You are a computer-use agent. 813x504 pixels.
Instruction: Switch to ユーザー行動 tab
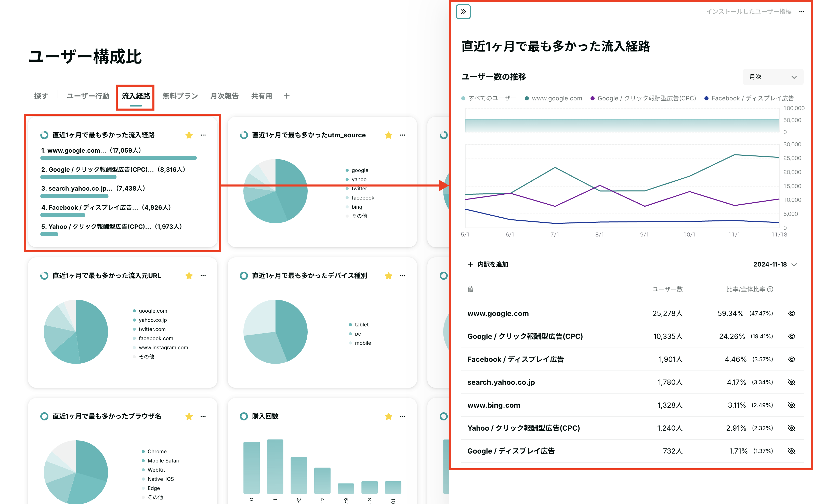[x=88, y=96]
